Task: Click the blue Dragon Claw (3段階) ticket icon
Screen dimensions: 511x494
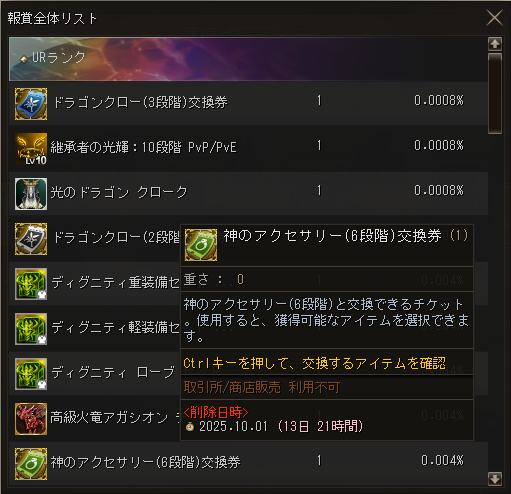Action: coord(31,104)
